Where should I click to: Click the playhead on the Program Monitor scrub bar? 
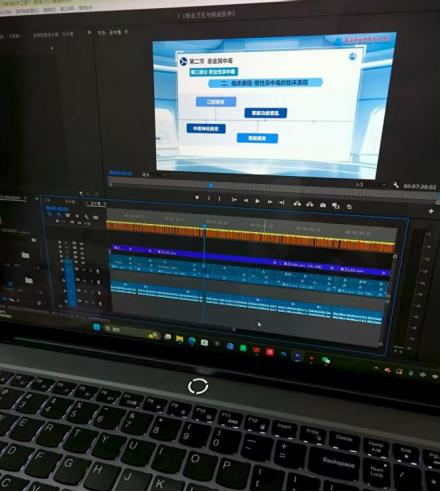tap(211, 185)
